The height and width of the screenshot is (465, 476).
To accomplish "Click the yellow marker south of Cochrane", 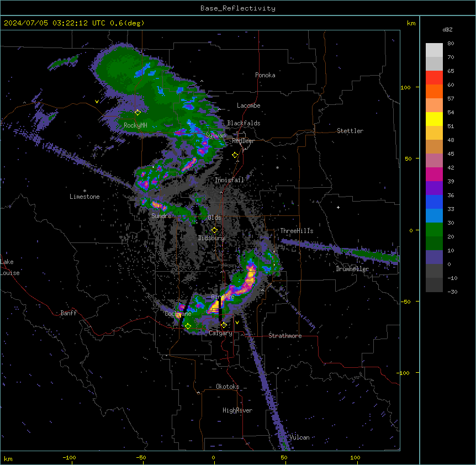I will pyautogui.click(x=188, y=326).
